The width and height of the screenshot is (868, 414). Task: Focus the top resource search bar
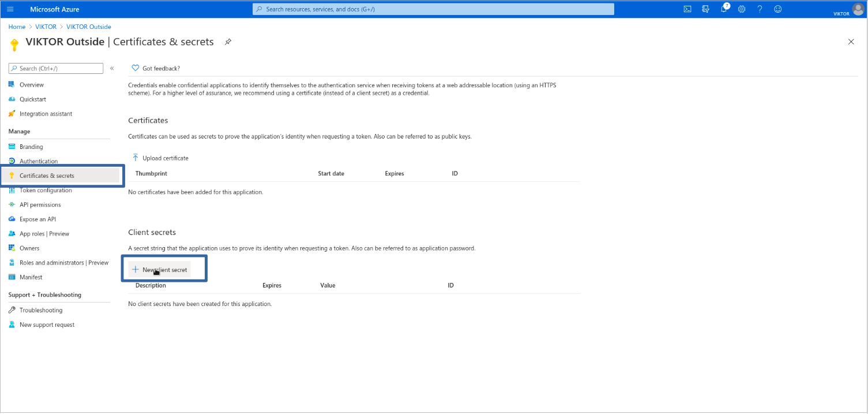pyautogui.click(x=433, y=9)
